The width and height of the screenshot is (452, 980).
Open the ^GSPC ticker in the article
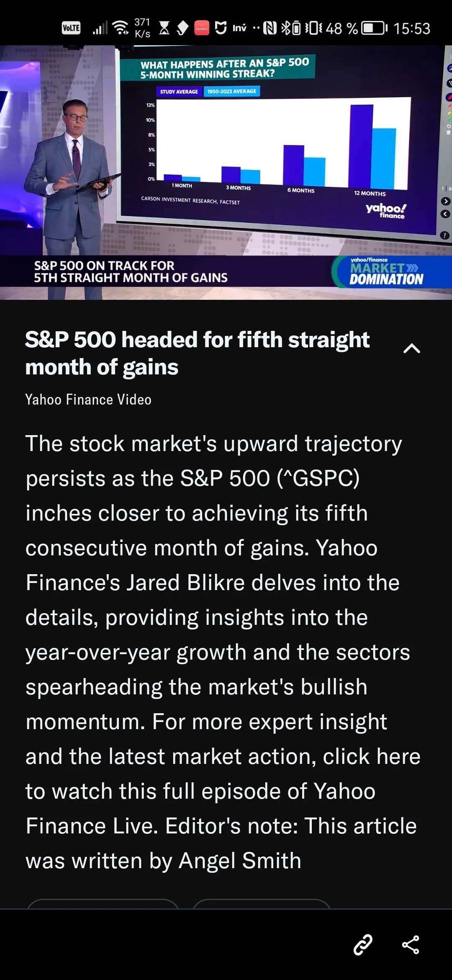click(318, 478)
